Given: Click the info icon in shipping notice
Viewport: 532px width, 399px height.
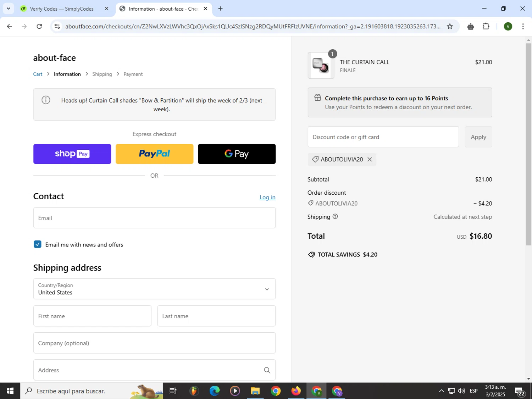Looking at the screenshot, I should click(x=46, y=100).
